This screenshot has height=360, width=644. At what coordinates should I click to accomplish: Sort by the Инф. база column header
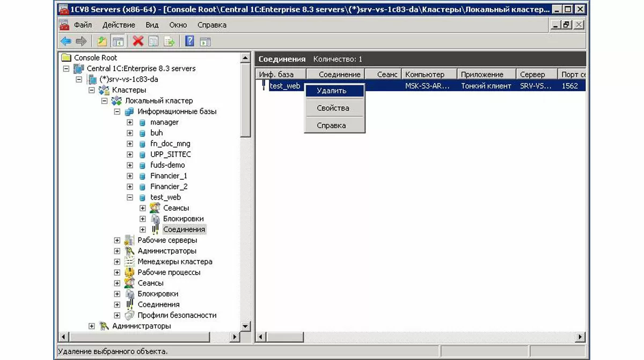click(281, 75)
